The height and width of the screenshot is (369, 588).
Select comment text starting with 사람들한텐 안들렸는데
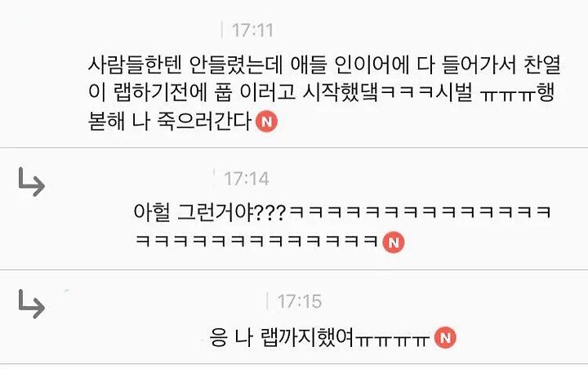click(325, 92)
